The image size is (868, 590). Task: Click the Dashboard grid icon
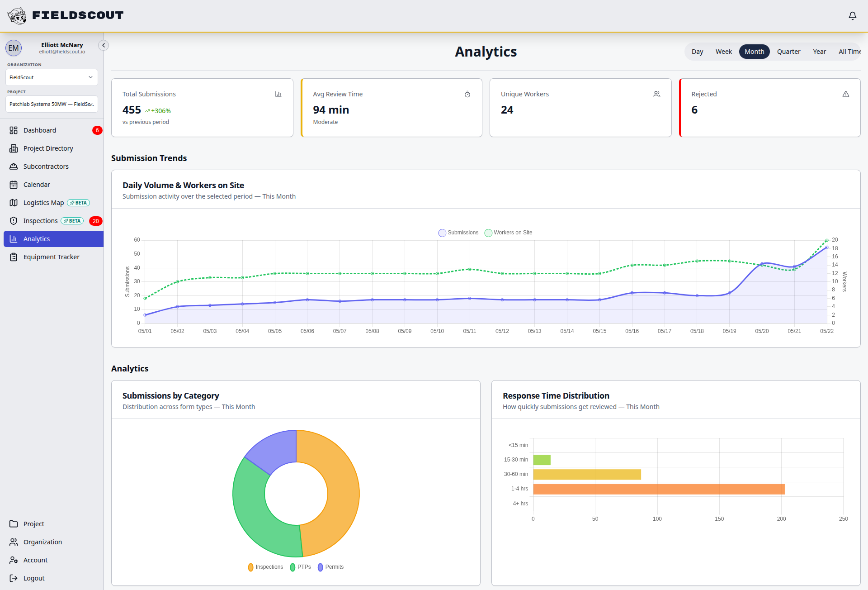click(14, 130)
